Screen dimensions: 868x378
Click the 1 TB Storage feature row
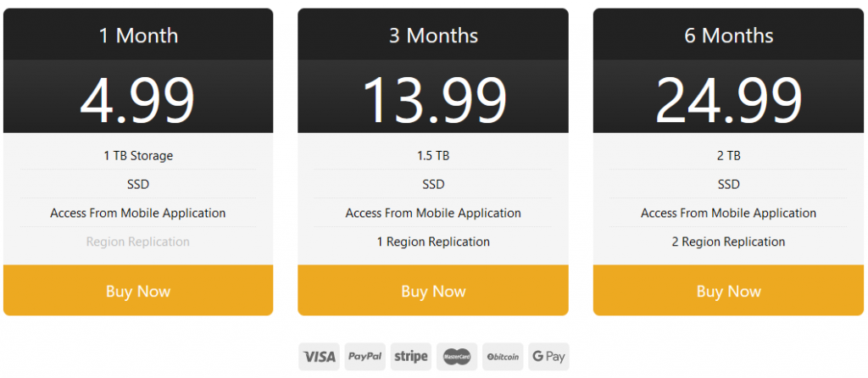pyautogui.click(x=138, y=155)
